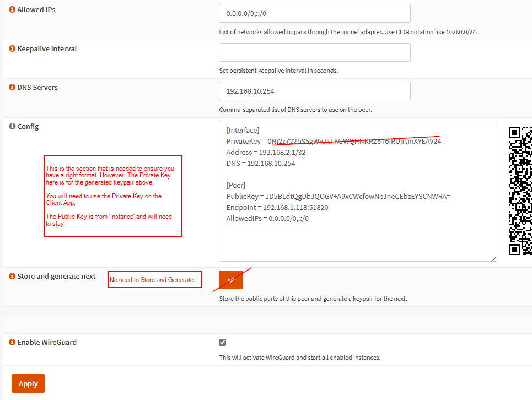Click the AllowedIPs line in the Config text
Image resolution: width=532 pixels, height=400 pixels.
coord(267,219)
